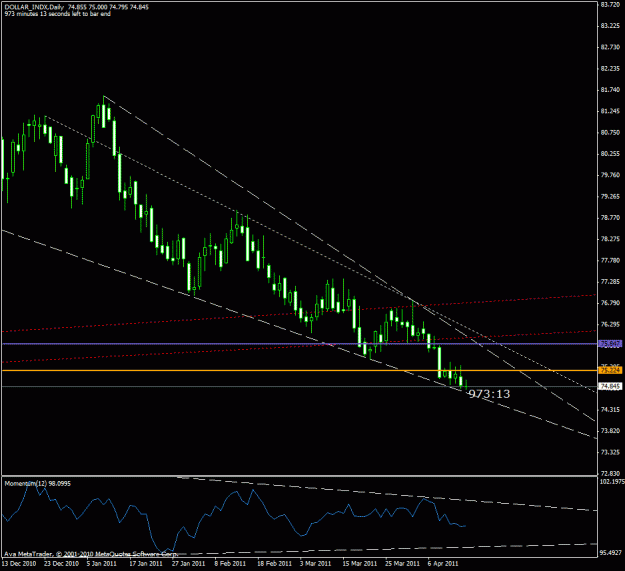Click the 83.225 price axis label
This screenshot has height=571, width=625.
(610, 26)
